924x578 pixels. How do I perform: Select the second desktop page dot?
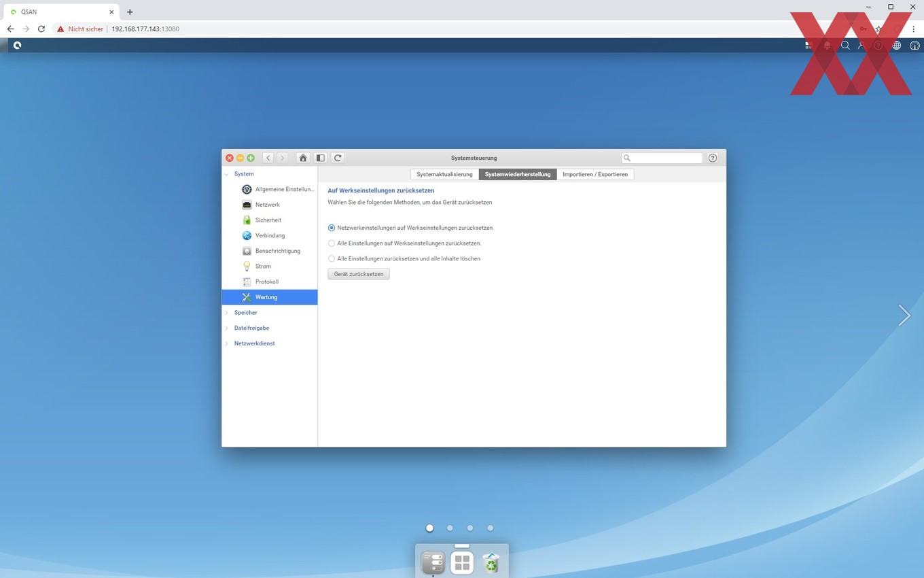click(x=450, y=528)
